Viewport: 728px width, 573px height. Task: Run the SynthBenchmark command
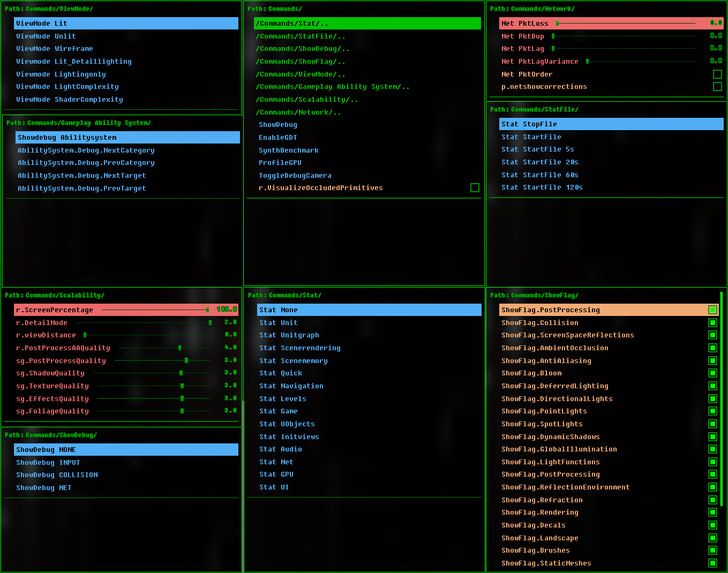288,150
